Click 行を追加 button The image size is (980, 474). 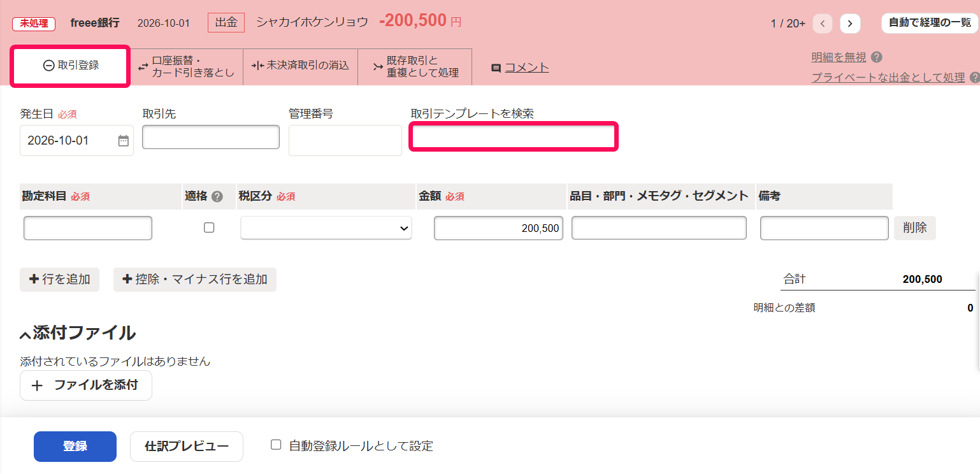pos(60,280)
